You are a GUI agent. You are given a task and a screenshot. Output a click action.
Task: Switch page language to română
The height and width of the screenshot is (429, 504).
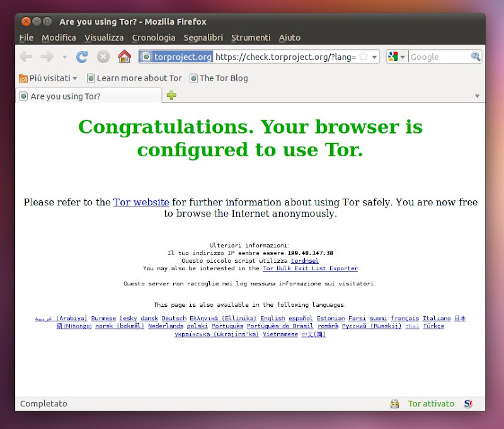(x=328, y=326)
